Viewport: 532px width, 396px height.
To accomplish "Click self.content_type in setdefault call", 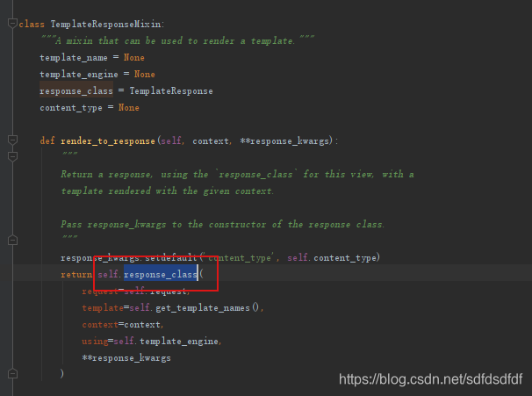I will click(x=332, y=258).
